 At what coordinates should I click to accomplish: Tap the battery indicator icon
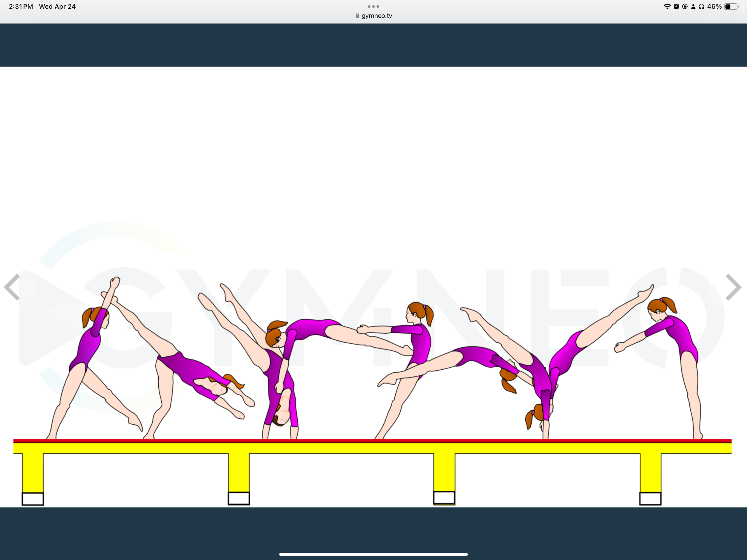(x=731, y=6)
